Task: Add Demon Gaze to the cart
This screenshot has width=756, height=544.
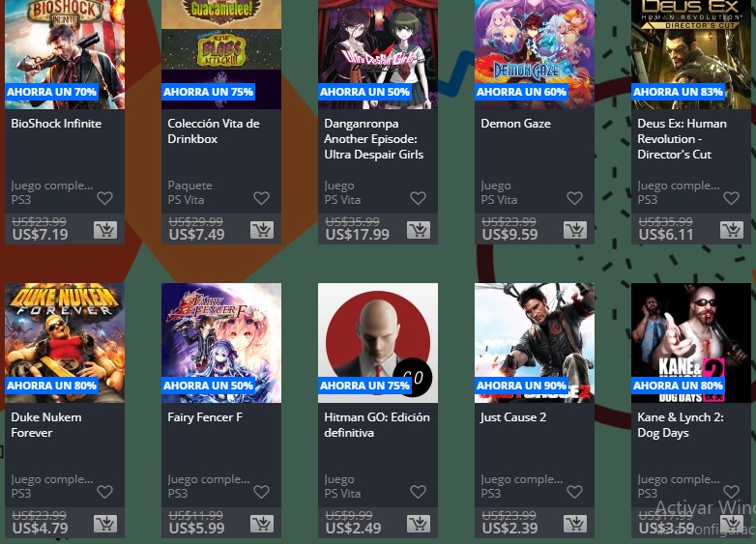Action: pyautogui.click(x=575, y=230)
